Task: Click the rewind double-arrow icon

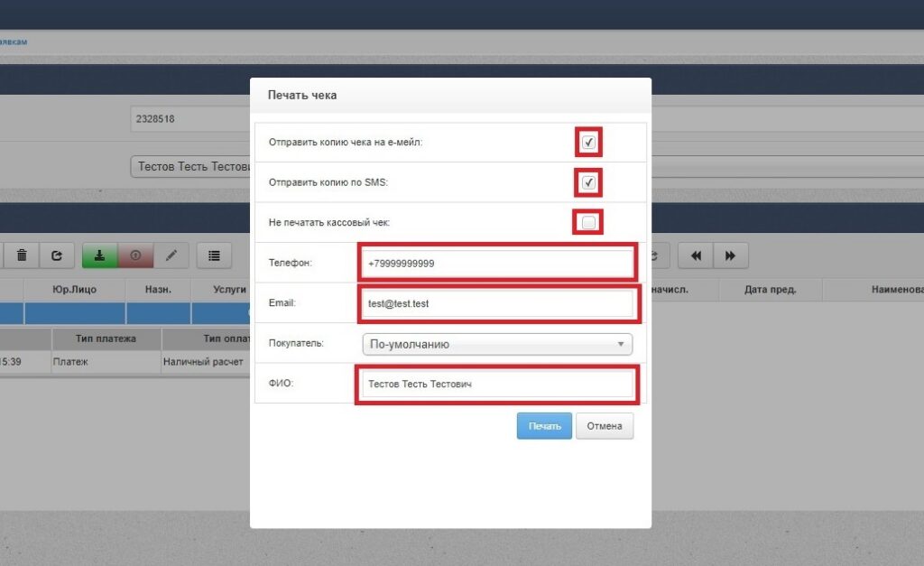Action: (x=696, y=255)
